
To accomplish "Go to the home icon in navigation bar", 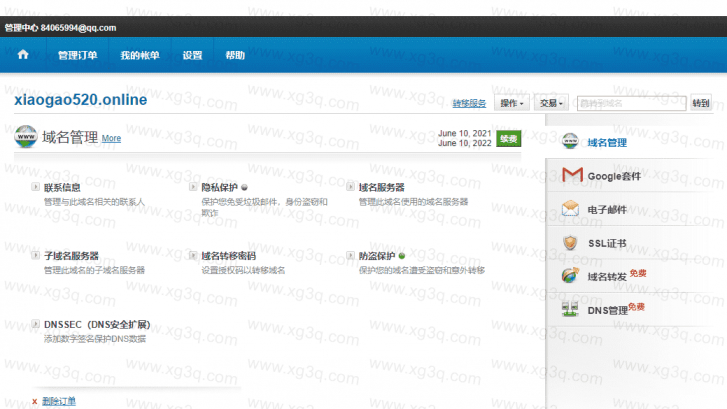I will pyautogui.click(x=23, y=55).
